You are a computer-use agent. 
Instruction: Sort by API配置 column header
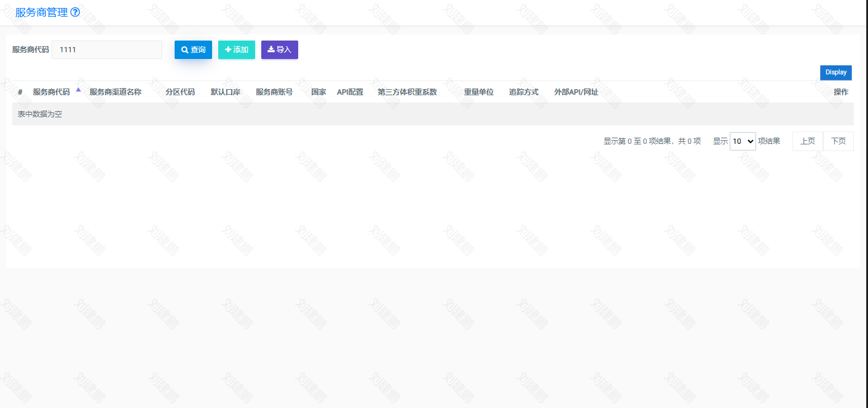[350, 92]
